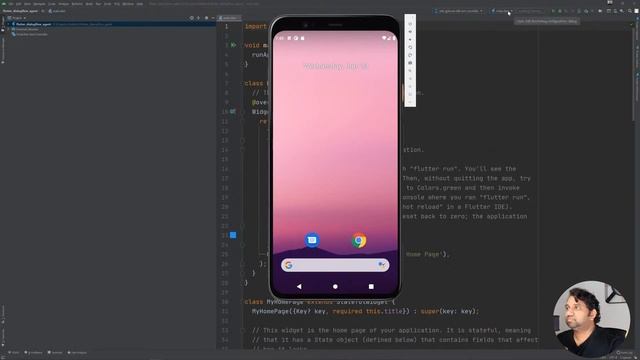Click emulator zoom icon in side toolbar
The image size is (640, 360).
410,71
